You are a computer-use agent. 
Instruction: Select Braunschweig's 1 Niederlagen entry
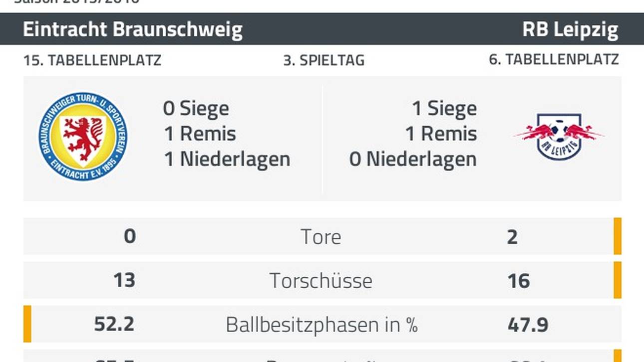tap(227, 159)
